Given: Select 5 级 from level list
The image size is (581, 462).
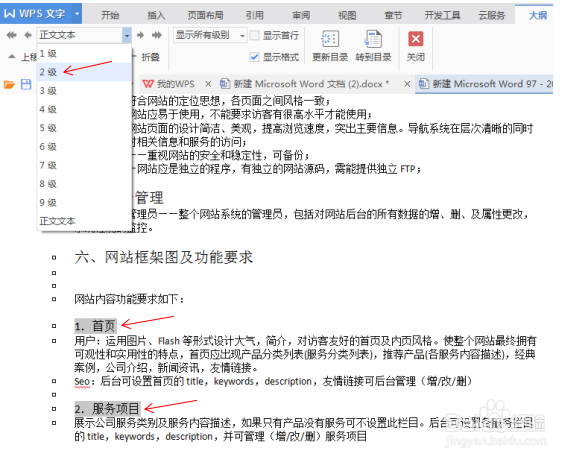Looking at the screenshot, I should (84, 128).
